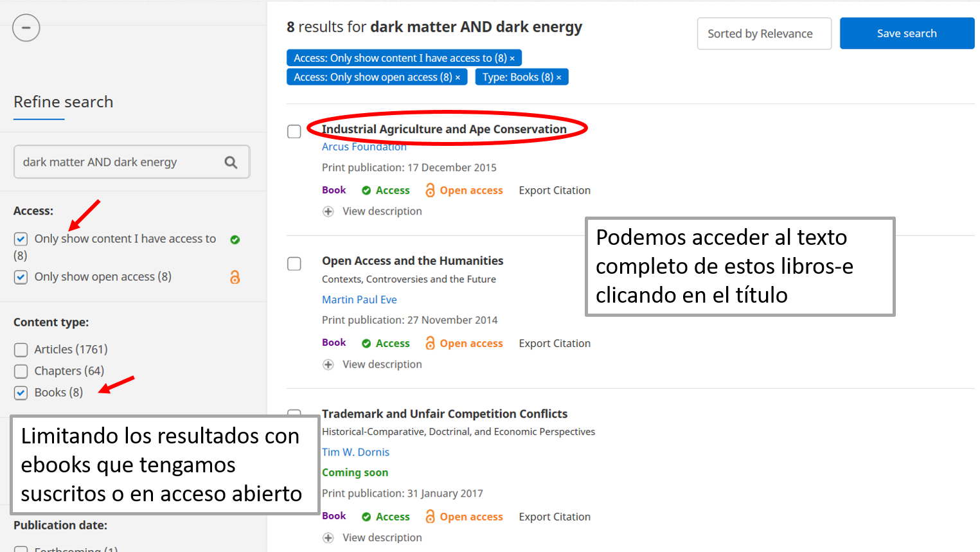Remove the 'Type: Books (8)' filter tag
This screenshot has width=980, height=552.
(x=558, y=78)
